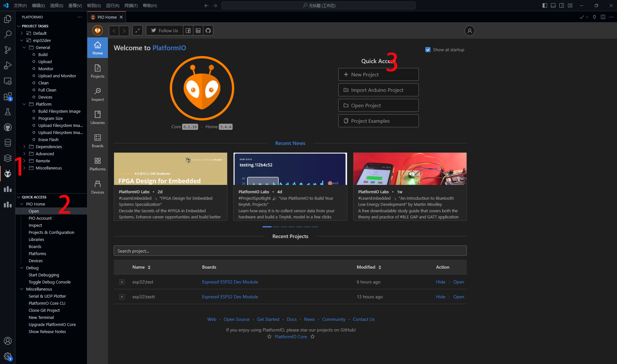Open Projects in PIO sidebar

pyautogui.click(x=98, y=71)
